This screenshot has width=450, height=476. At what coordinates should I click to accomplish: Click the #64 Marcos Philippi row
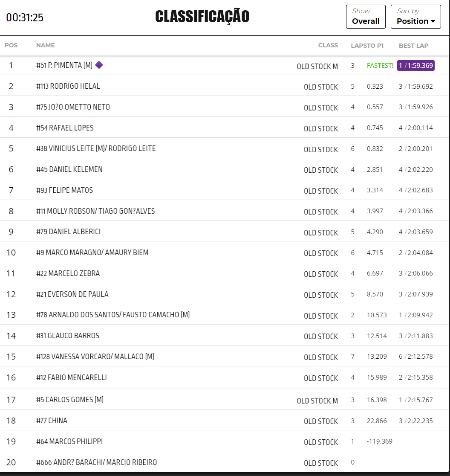[x=69, y=441]
